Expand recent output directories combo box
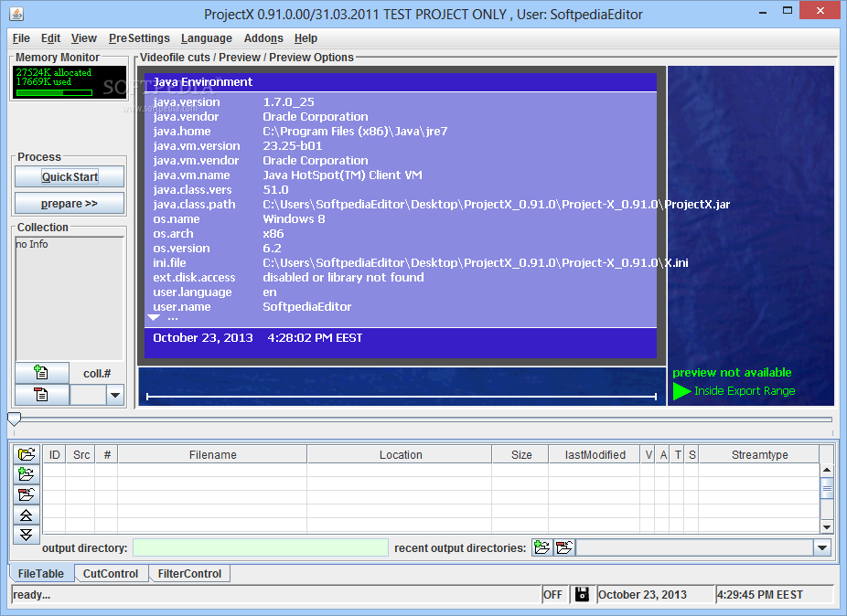847x616 pixels. [x=821, y=547]
